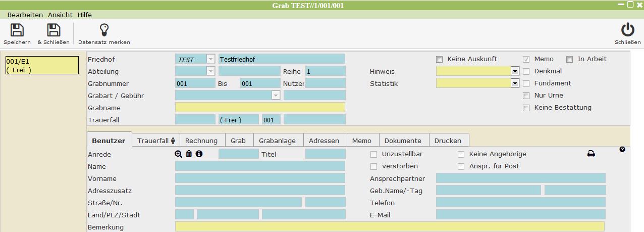644x232 pixels.
Task: Click the yellow Grabname input field
Action: (x=260, y=108)
